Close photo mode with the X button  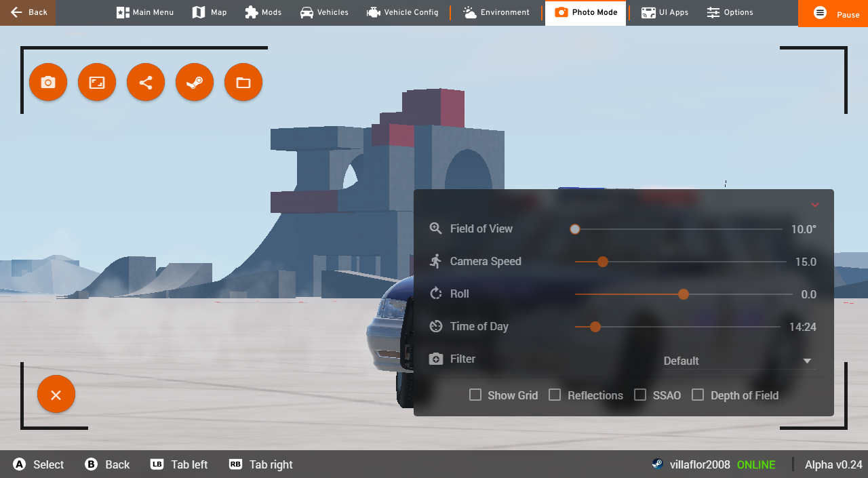click(56, 394)
